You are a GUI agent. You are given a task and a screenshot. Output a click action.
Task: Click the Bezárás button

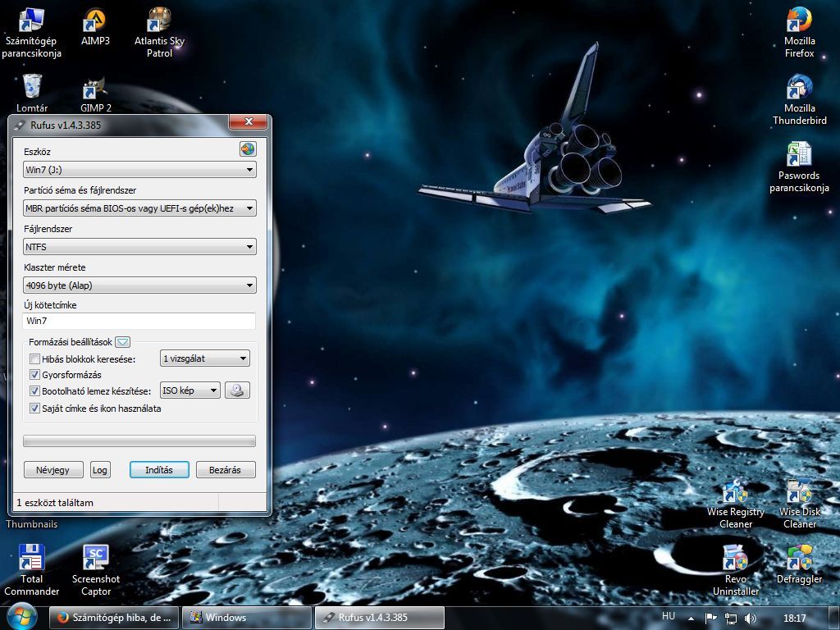(226, 470)
